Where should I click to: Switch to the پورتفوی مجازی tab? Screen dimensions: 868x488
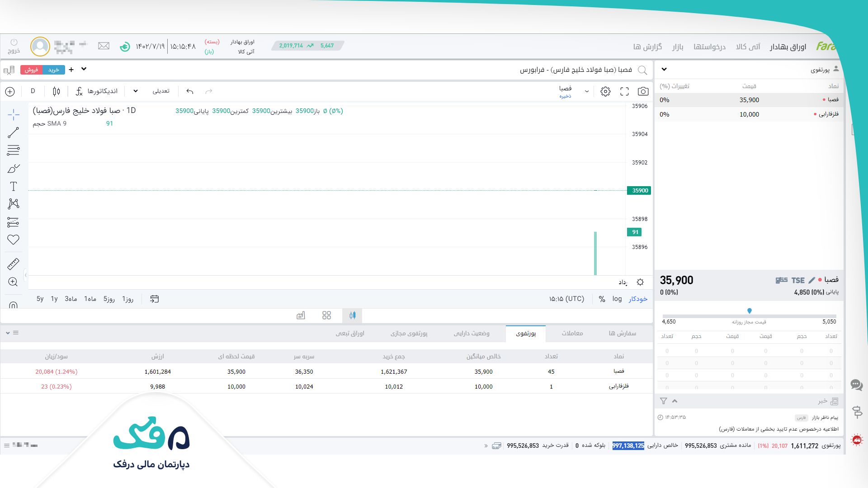point(409,333)
